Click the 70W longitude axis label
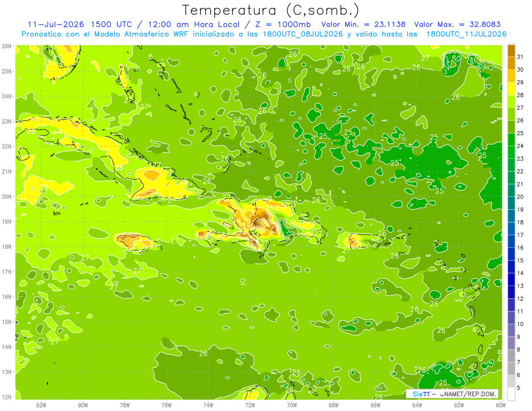Screen dimensions: 532x411 click(x=292, y=404)
